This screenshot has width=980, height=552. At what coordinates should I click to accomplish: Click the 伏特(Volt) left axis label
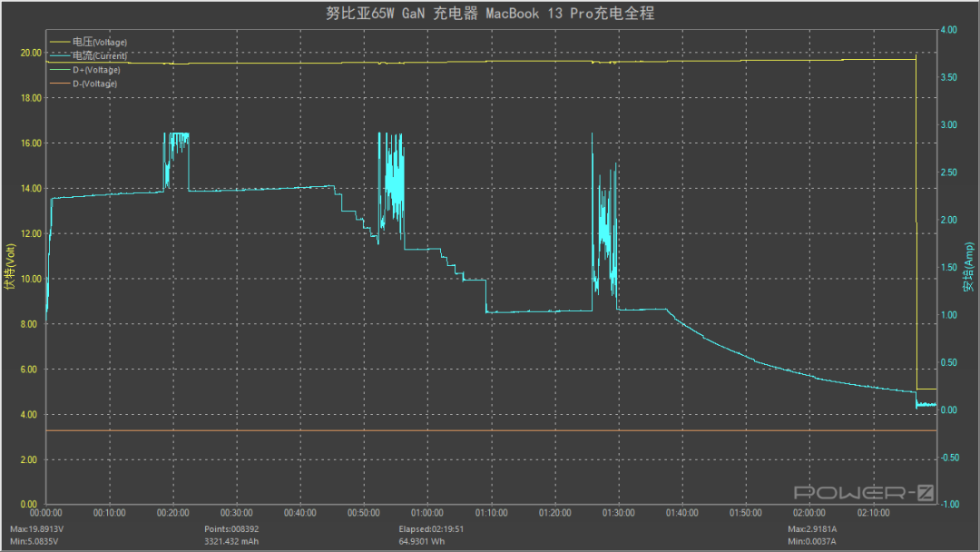click(x=9, y=267)
